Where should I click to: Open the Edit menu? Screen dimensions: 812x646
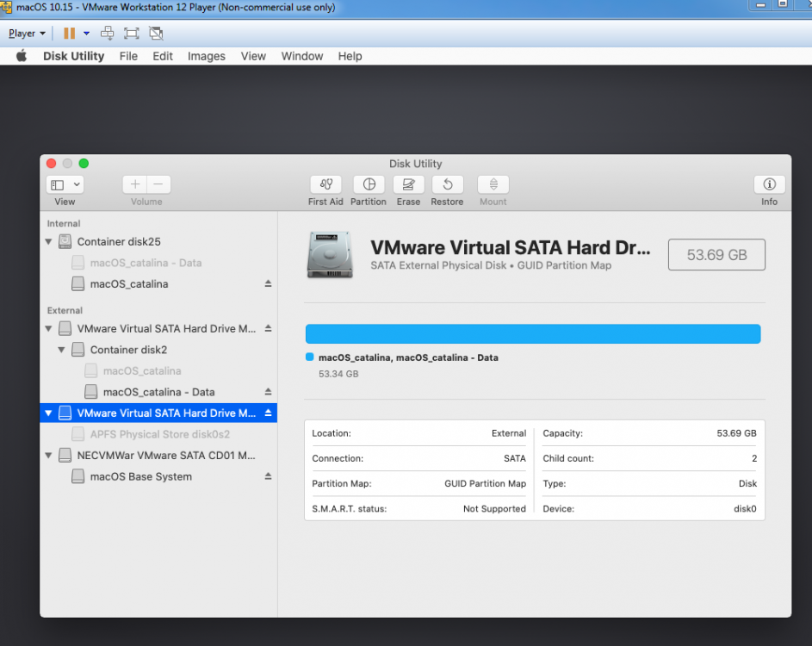pos(163,56)
